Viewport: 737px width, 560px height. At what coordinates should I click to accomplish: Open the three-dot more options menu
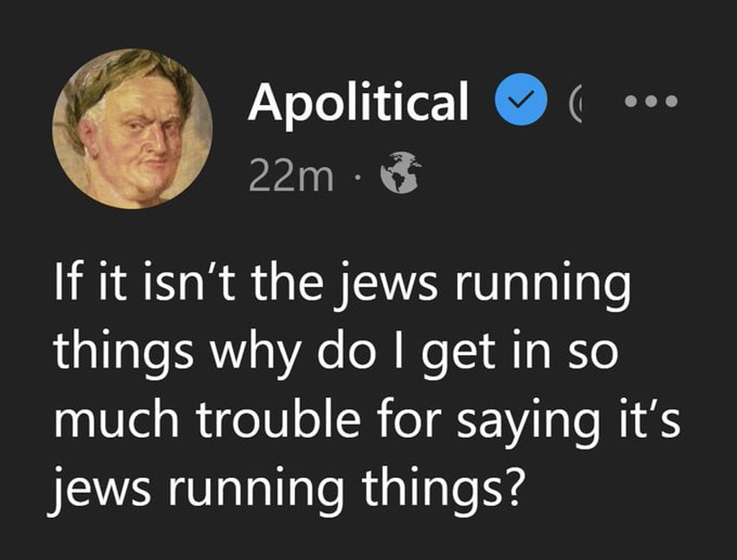click(651, 102)
